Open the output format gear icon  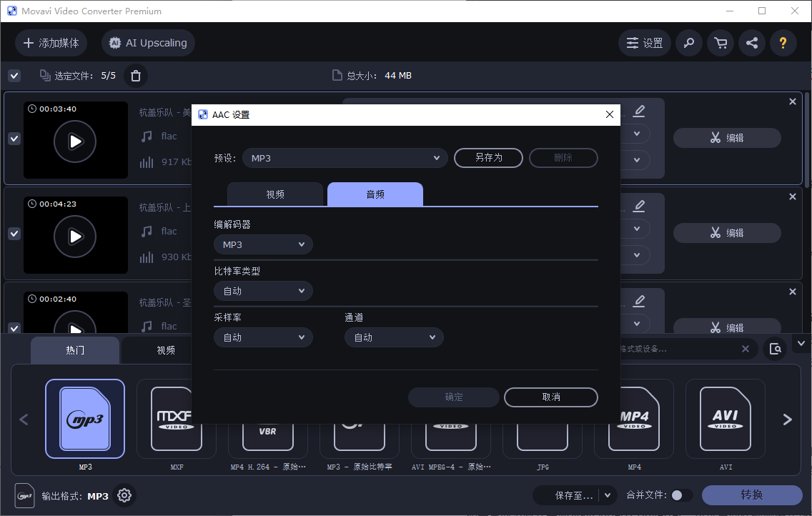124,495
